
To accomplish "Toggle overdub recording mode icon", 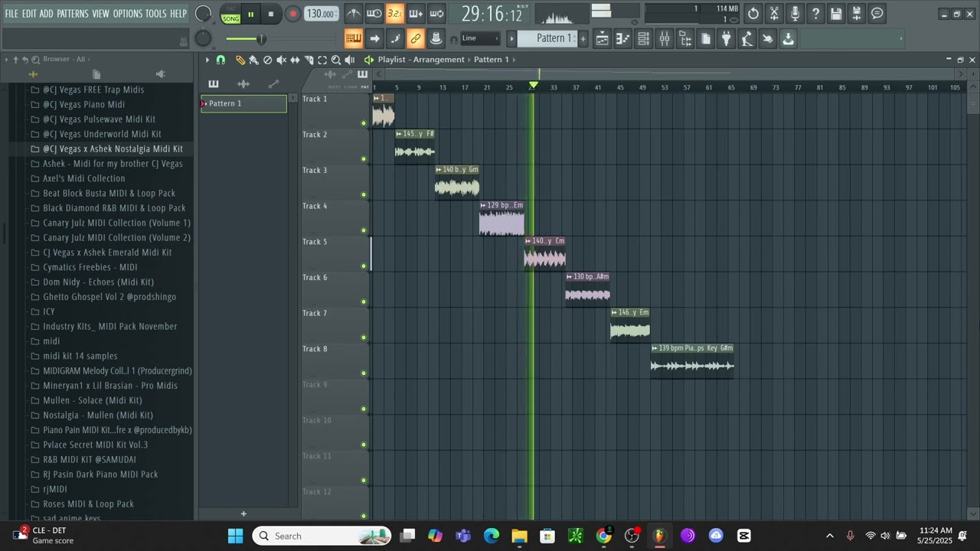I will (416, 13).
